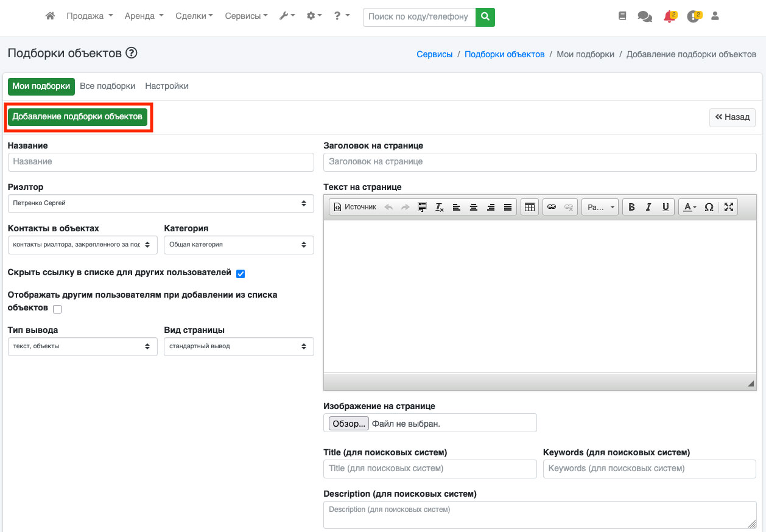Click the bold formatting icon

coord(631,207)
